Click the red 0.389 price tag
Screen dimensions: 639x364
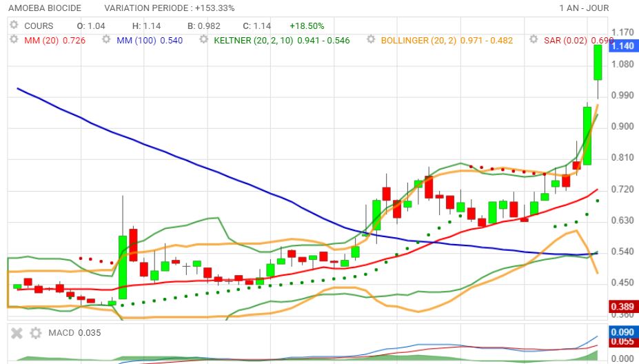click(x=624, y=307)
